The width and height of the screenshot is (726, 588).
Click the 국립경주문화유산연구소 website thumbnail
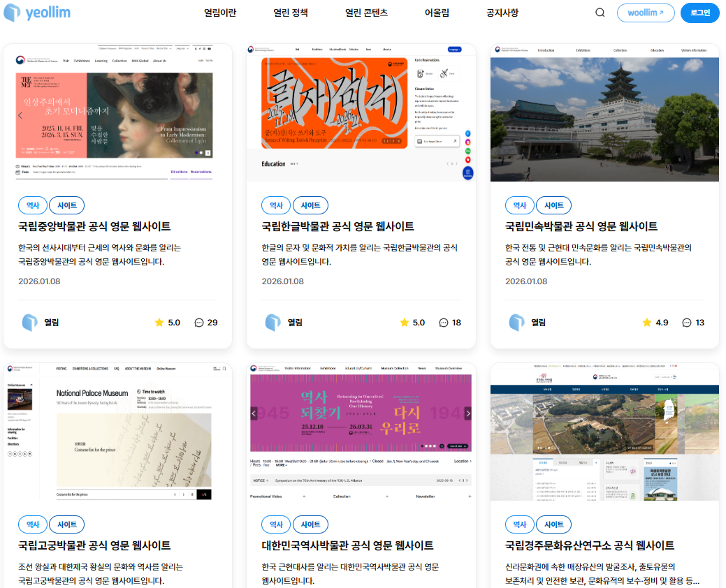coord(604,432)
